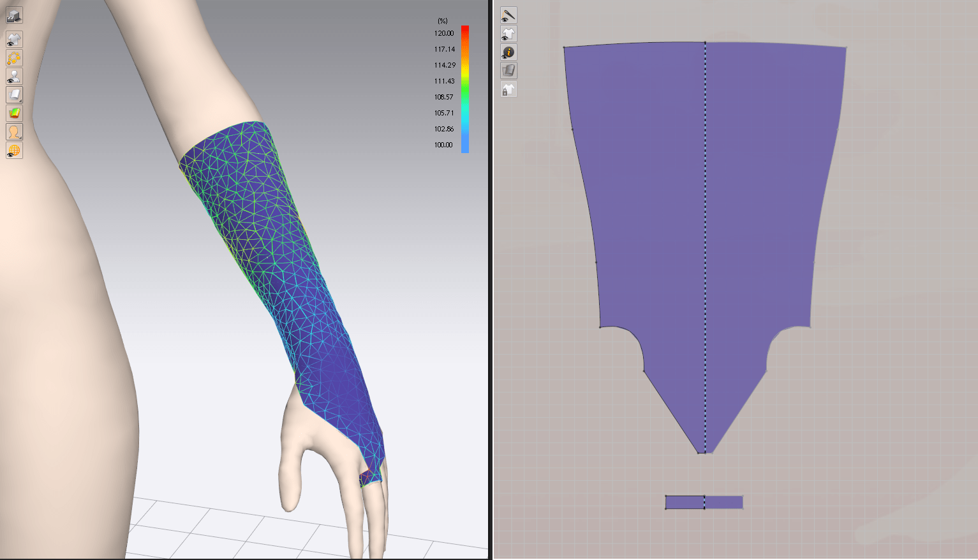Screen dimensions: 978x560
Task: Click the orange arrangement points icon
Action: pyautogui.click(x=14, y=58)
